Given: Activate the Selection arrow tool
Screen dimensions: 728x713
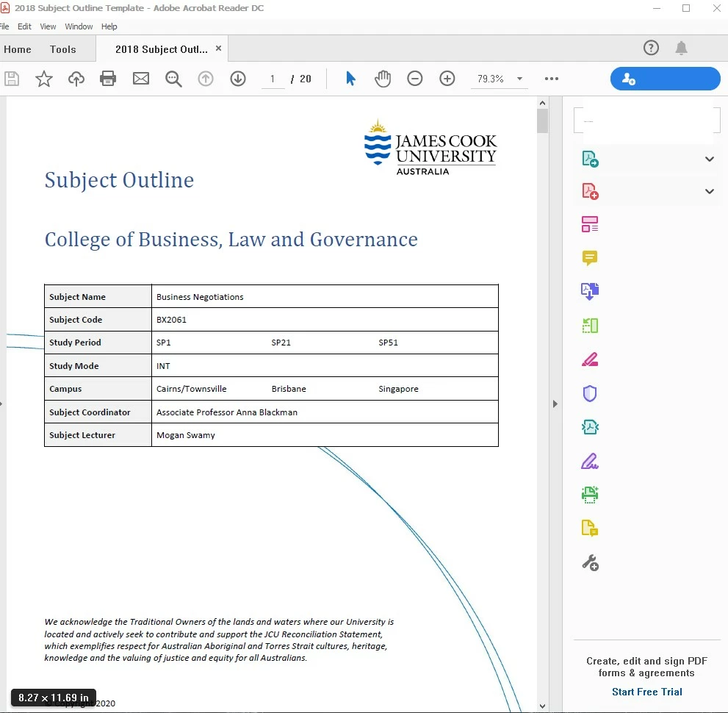Looking at the screenshot, I should (x=350, y=79).
